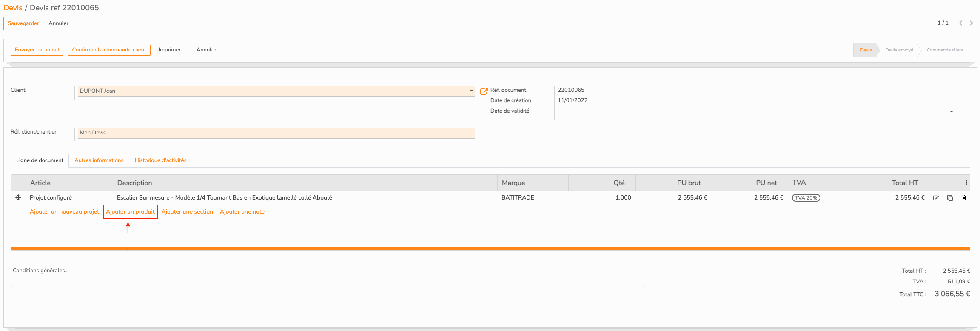This screenshot has height=331, width=980.
Task: Switch to the Autres informations tab
Action: click(99, 160)
